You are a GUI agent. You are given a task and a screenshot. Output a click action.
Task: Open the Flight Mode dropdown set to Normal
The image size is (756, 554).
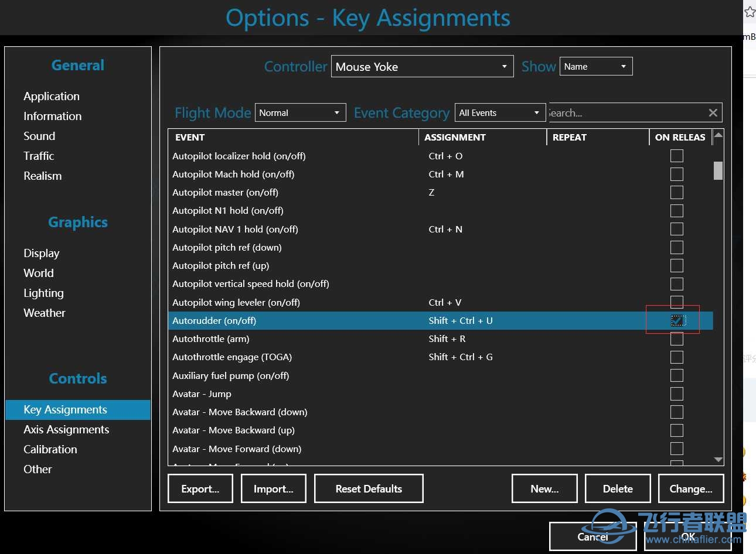300,112
